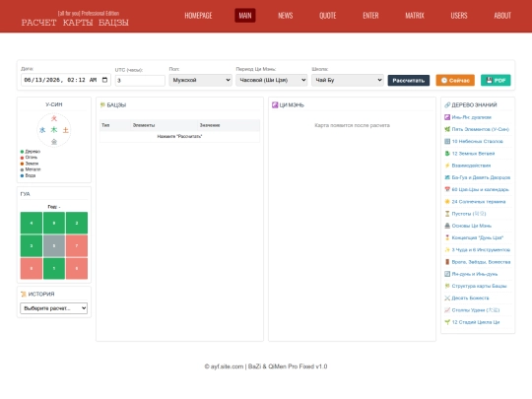Image resolution: width=532 pixels, height=399 pixels.
Task: Open the calendar picker icon in date field
Action: tap(104, 80)
